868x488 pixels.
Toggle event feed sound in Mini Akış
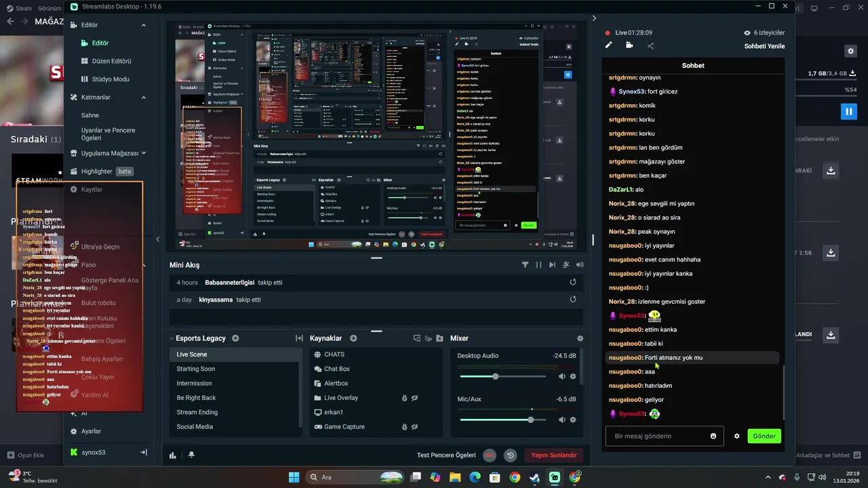(579, 265)
